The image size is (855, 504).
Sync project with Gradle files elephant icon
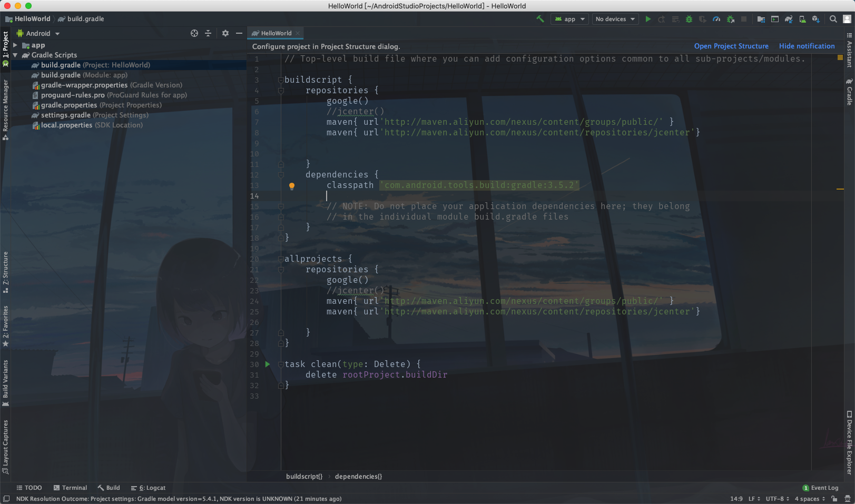789,19
